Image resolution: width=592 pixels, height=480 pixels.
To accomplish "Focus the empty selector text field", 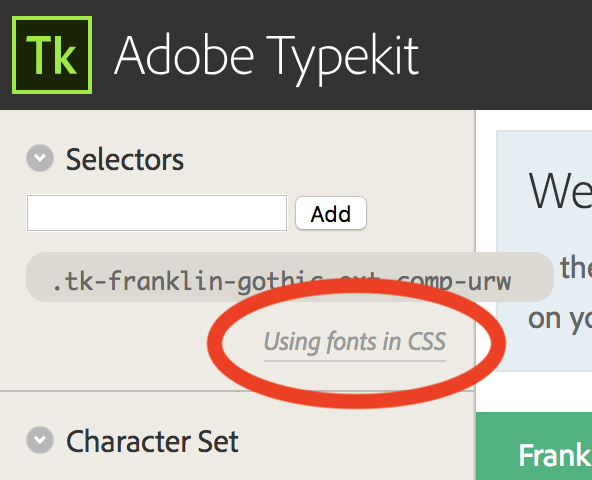I will pyautogui.click(x=157, y=213).
